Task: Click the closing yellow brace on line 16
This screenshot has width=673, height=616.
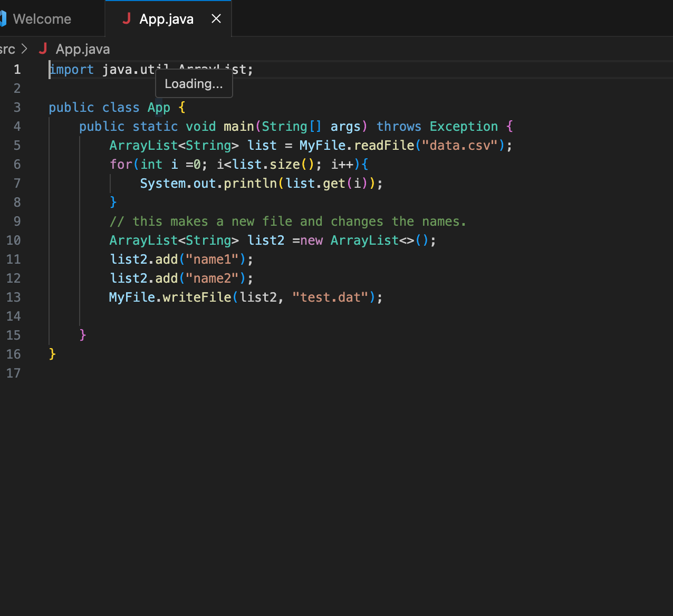Action: point(52,354)
